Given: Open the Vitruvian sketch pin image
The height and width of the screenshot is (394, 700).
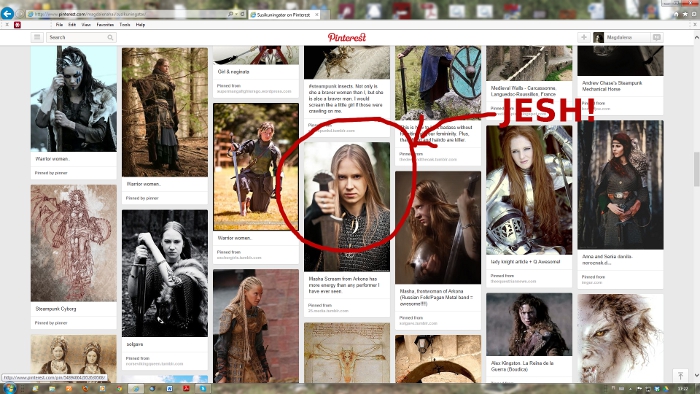Looking at the screenshot, I should [347, 353].
